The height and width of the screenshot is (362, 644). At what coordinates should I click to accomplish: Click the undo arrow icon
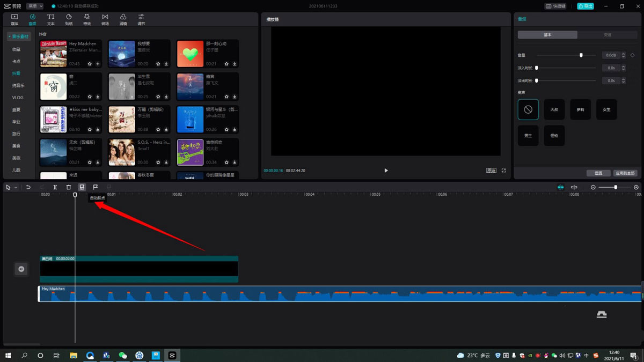tap(28, 187)
